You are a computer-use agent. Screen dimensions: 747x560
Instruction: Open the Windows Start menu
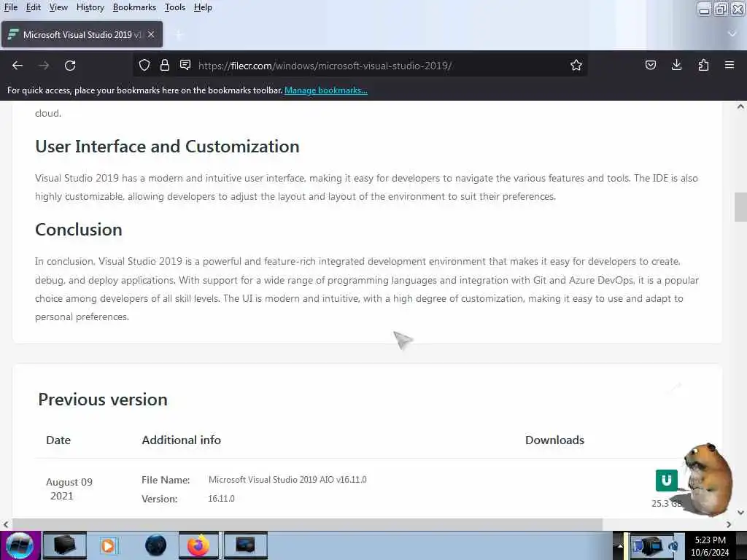point(20,545)
